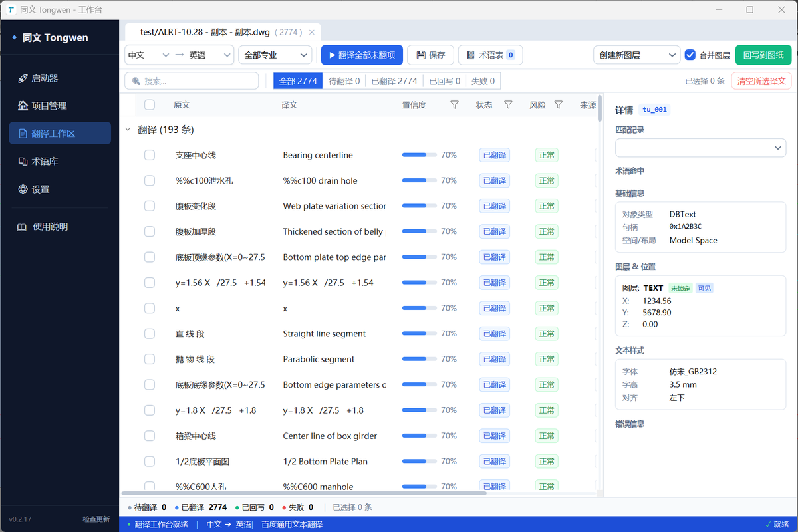Check the row for 抛 物 线 段
Screen dimensions: 798x532
point(150,359)
